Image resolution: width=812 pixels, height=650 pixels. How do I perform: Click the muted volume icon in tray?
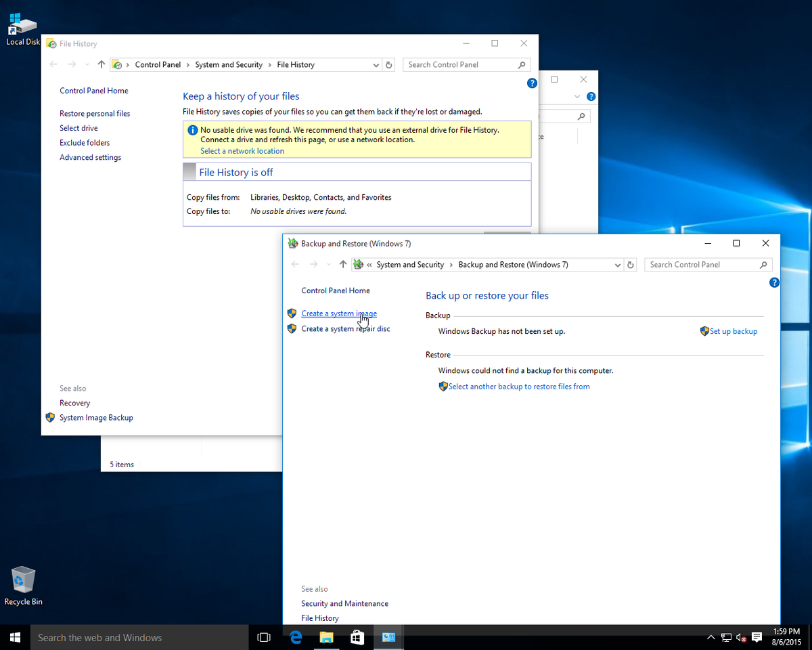click(742, 637)
